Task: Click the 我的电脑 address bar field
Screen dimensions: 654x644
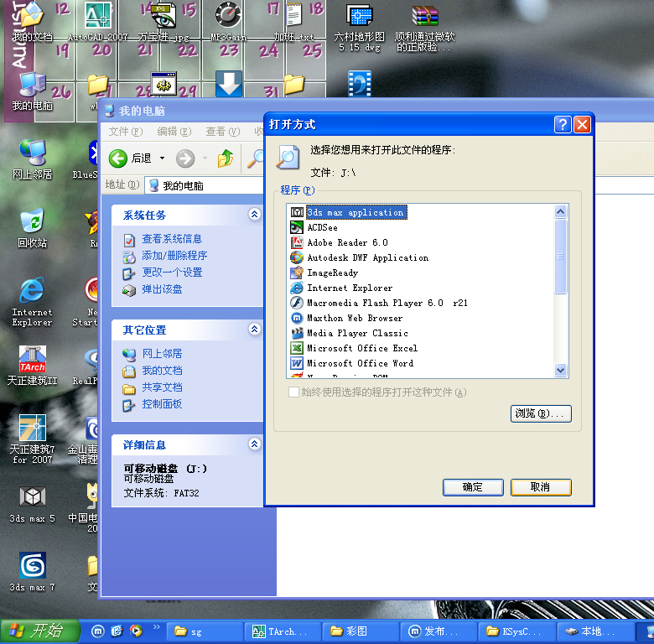Action: 205,185
